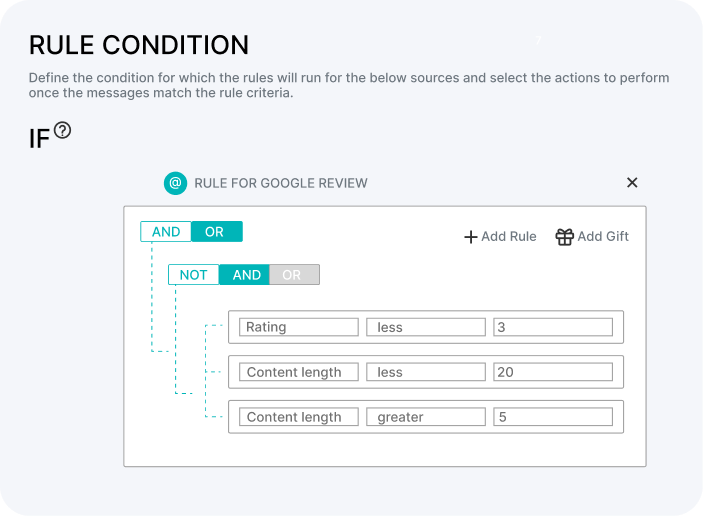
Task: Open the less operator dropdown for Rating
Action: (426, 327)
